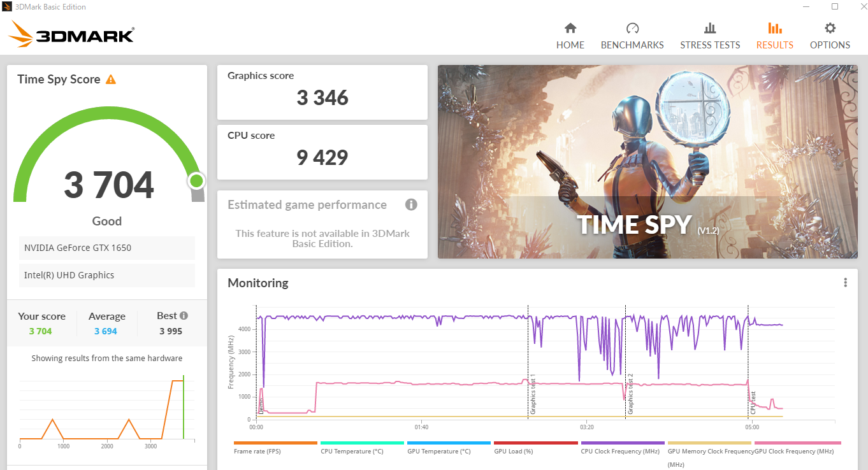The height and width of the screenshot is (470, 868).
Task: Toggle the Frame rate (FPS) legend
Action: [x=275, y=447]
